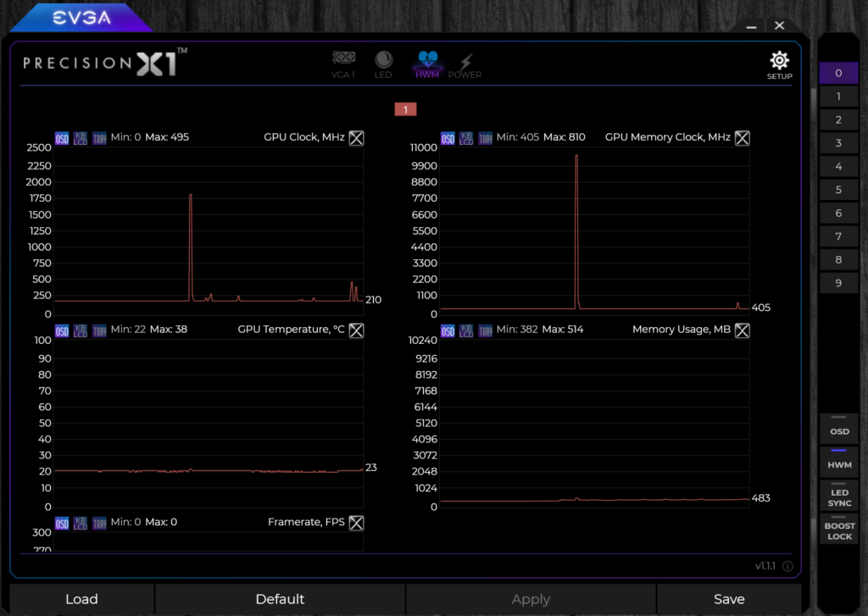868x616 pixels.
Task: Enable TRAY display for Memory Usage graph
Action: click(x=485, y=331)
